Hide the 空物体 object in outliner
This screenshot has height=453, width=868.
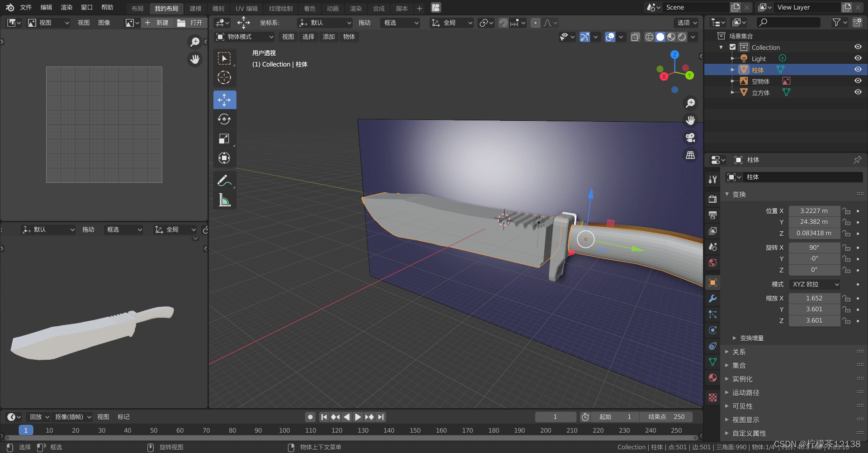[x=858, y=81]
